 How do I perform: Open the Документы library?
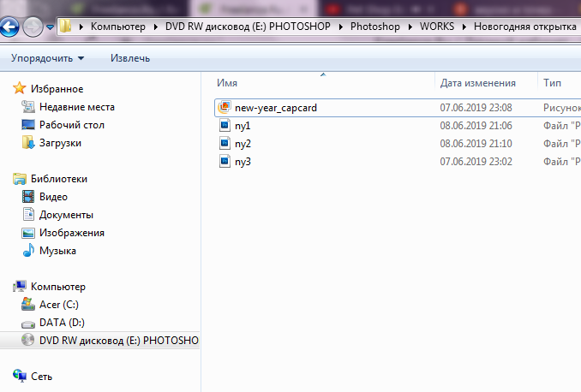tap(66, 215)
